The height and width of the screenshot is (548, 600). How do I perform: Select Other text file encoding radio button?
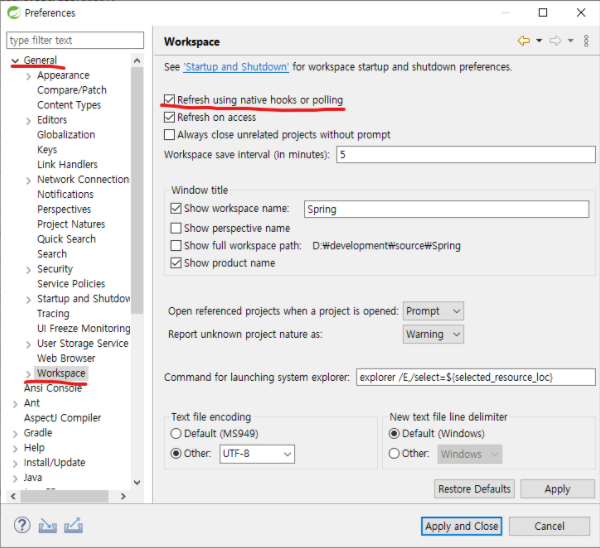pyautogui.click(x=176, y=453)
